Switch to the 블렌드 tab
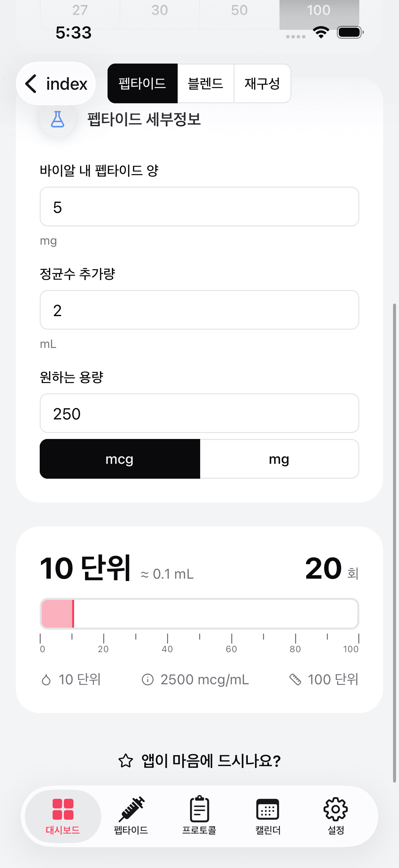 tap(205, 83)
